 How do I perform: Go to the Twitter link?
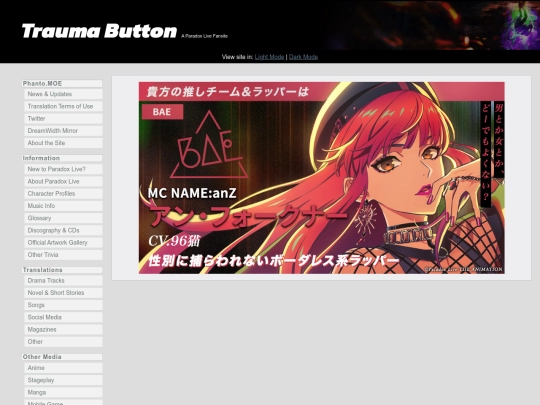point(63,118)
